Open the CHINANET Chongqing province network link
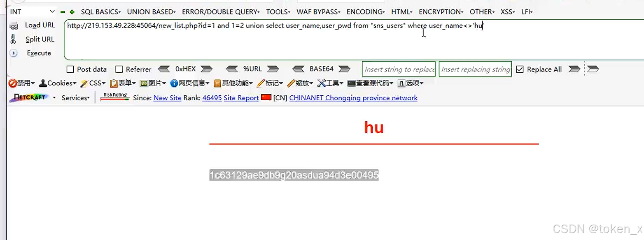Screen dimensions: 644x240 pyautogui.click(x=353, y=98)
